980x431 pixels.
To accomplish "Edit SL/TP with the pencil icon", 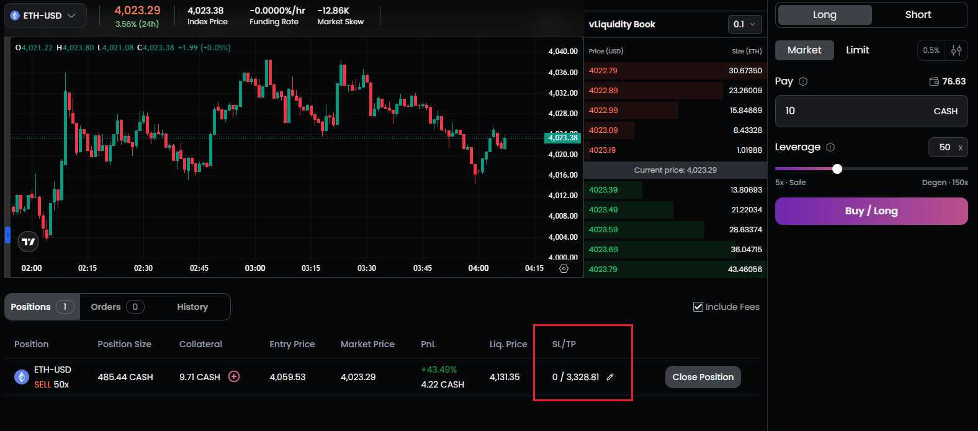I will click(610, 377).
